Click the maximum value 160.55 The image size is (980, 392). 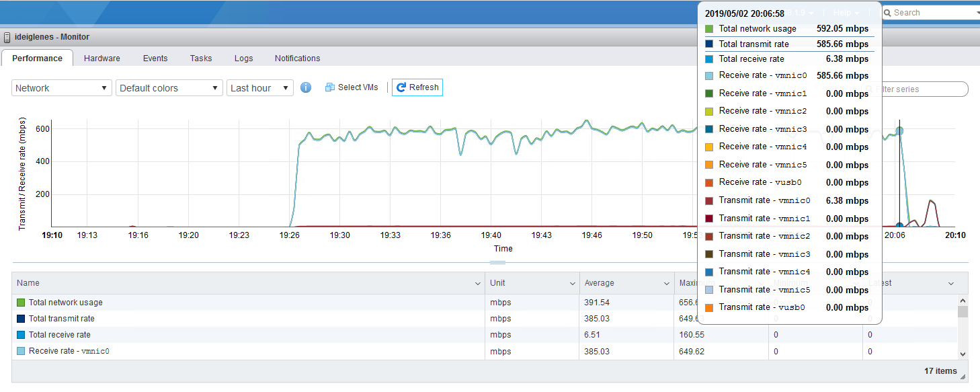692,335
